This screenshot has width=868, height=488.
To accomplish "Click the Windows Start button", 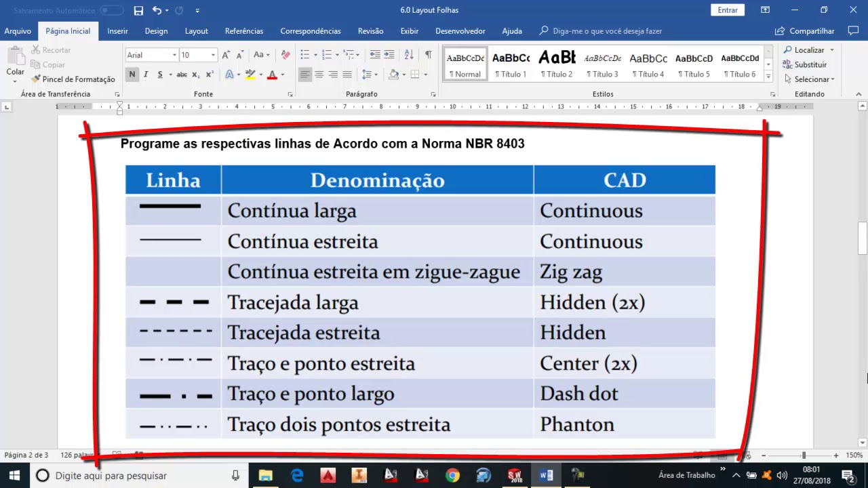I will [14, 476].
